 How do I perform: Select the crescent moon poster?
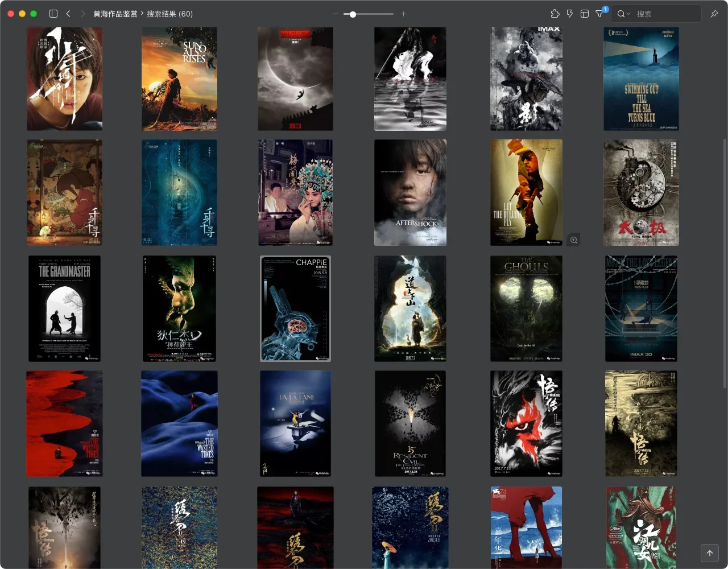pyautogui.click(x=295, y=79)
